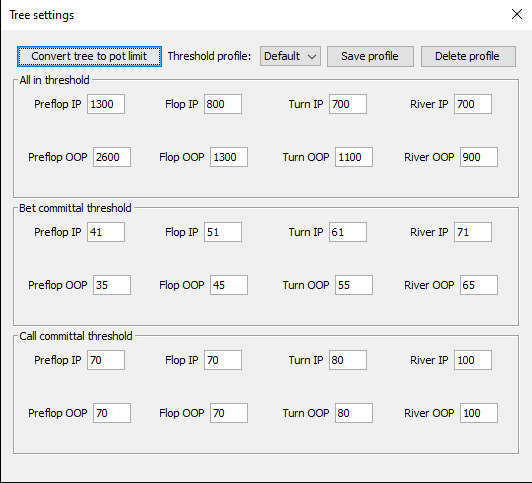This screenshot has height=483, width=532.
Task: Edit All in threshold River OOP value
Action: (x=479, y=157)
